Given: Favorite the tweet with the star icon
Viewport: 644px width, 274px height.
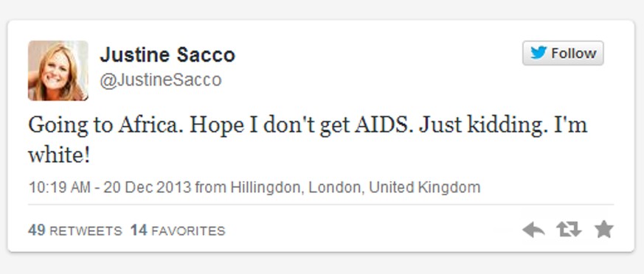Looking at the screenshot, I should coord(603,229).
